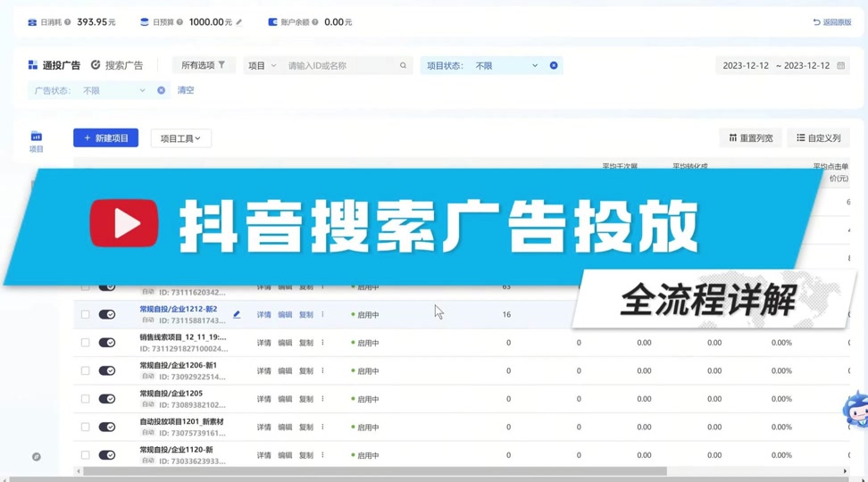Click the 新建项目 button
This screenshot has width=868, height=482.
105,137
